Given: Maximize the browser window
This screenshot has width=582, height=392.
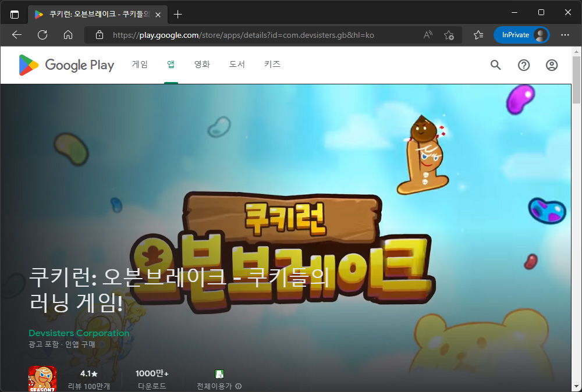Looking at the screenshot, I should click(541, 13).
